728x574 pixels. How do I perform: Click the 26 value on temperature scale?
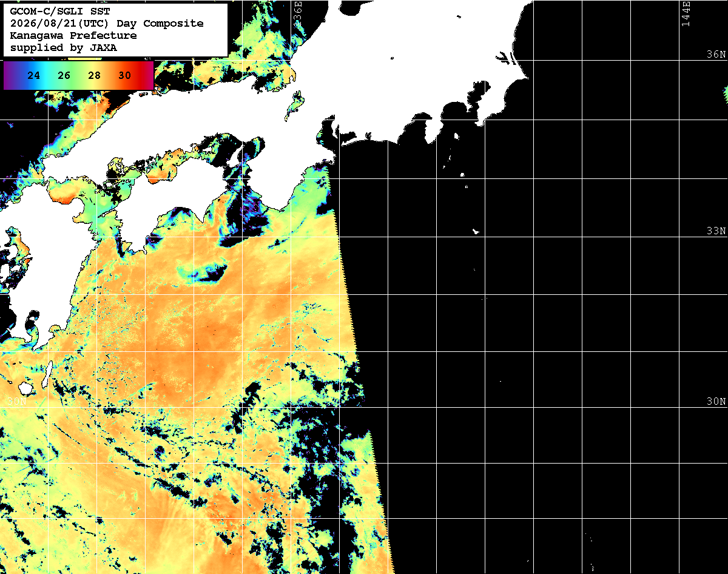click(64, 76)
